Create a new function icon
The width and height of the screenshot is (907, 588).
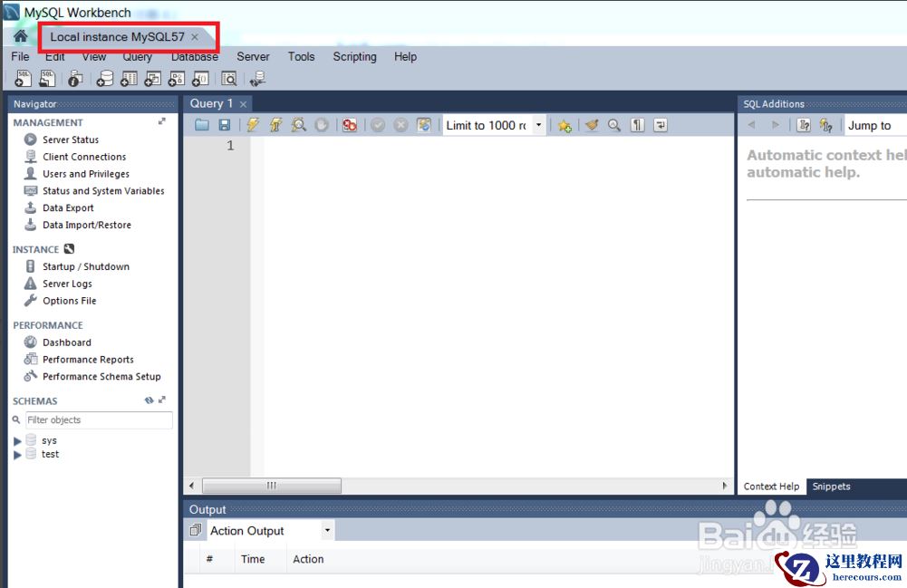(x=200, y=78)
